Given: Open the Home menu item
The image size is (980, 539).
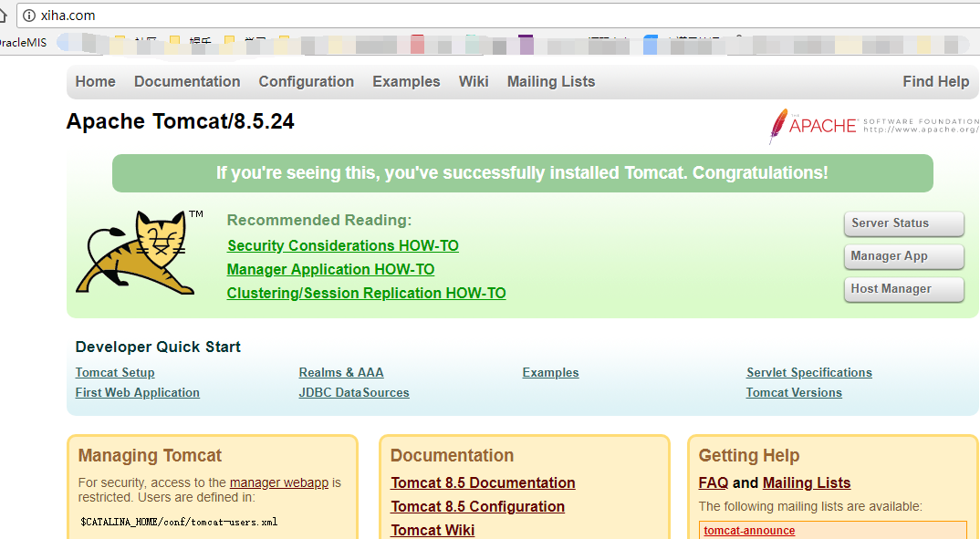Looking at the screenshot, I should pos(96,82).
